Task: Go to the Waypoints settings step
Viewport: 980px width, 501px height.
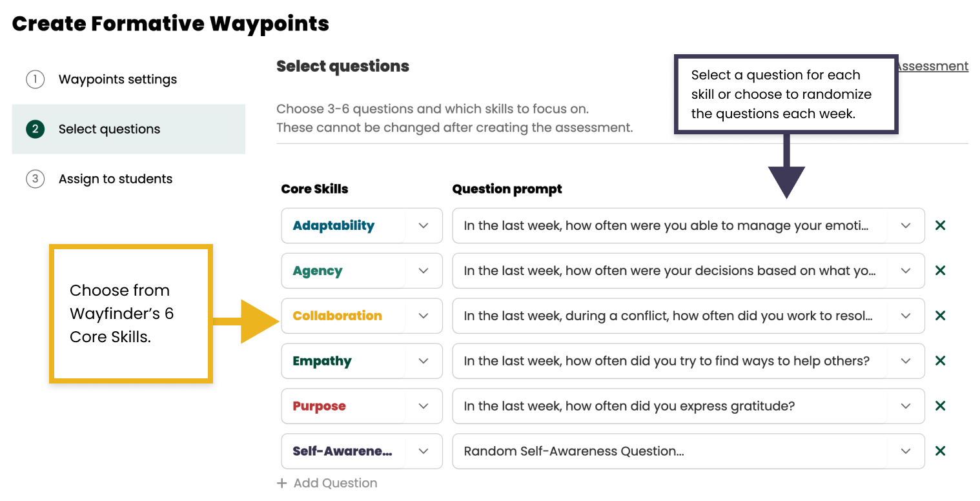Action: click(x=117, y=79)
